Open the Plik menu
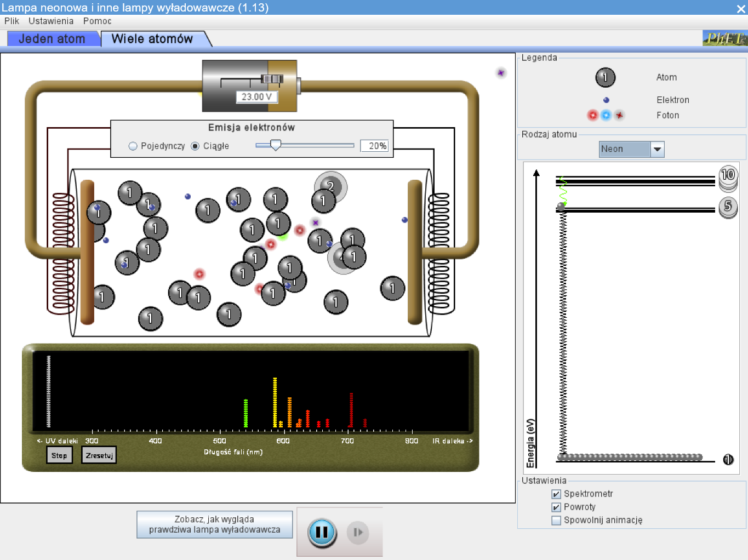Image resolution: width=748 pixels, height=560 pixels. coord(12,21)
